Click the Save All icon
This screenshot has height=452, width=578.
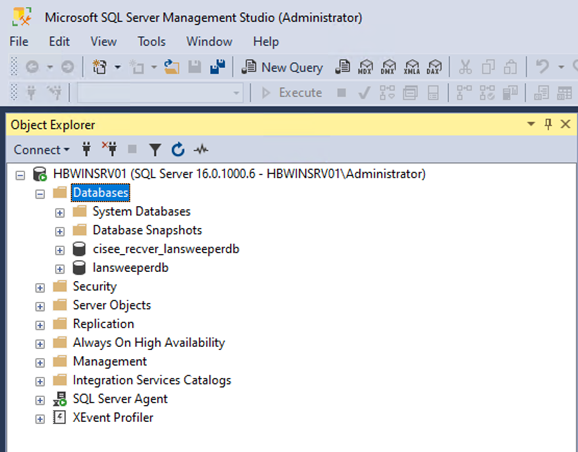pyautogui.click(x=218, y=67)
